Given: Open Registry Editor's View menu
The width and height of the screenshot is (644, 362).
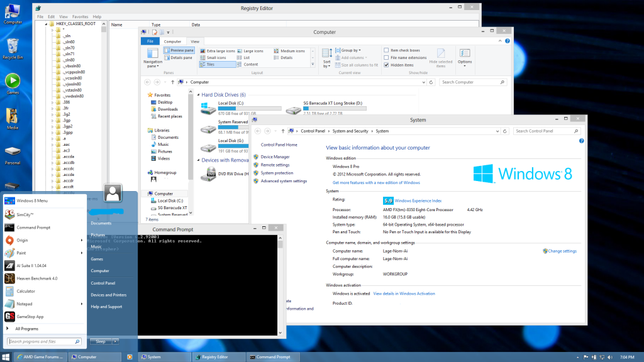Looking at the screenshot, I should [x=64, y=17].
